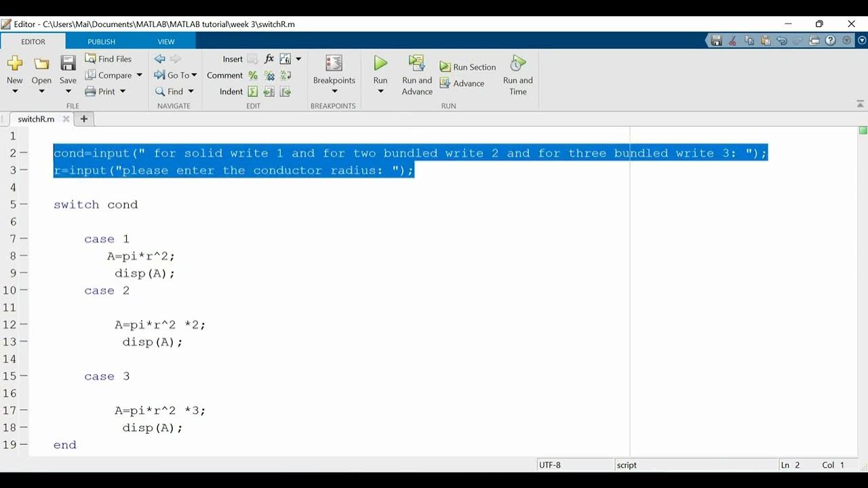The width and height of the screenshot is (868, 488).
Task: Select the switchR.m document tab
Action: 36,119
